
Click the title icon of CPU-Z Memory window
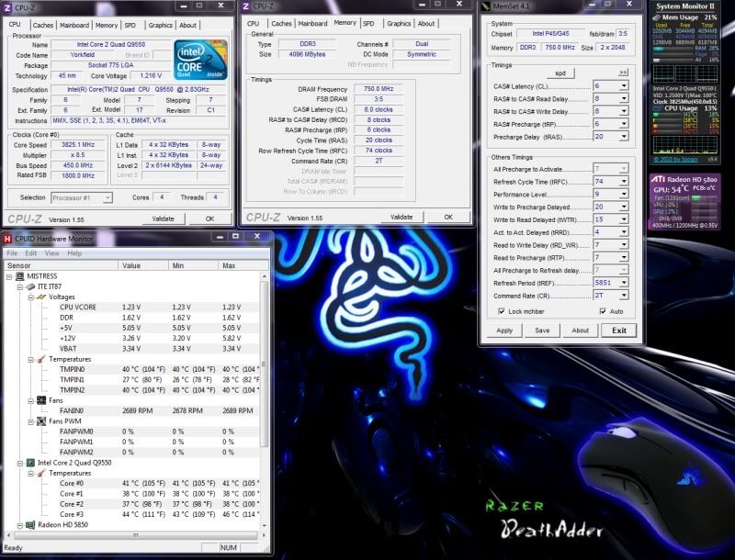(x=246, y=6)
